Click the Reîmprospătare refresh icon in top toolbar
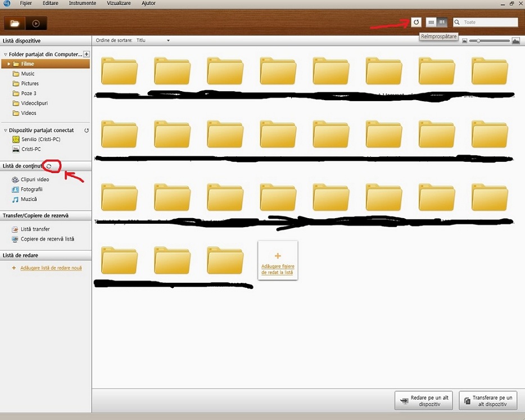 point(416,22)
